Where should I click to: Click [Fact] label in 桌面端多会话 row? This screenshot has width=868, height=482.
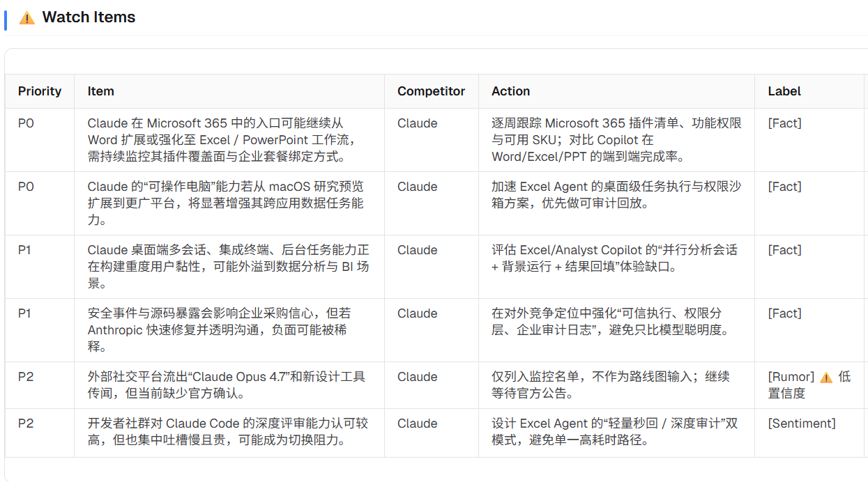pyautogui.click(x=785, y=250)
